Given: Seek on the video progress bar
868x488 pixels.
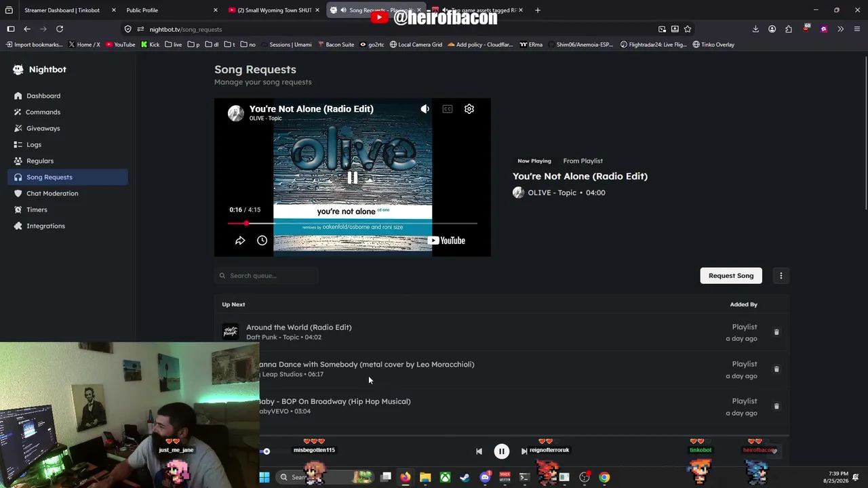Looking at the screenshot, I should [x=353, y=223].
